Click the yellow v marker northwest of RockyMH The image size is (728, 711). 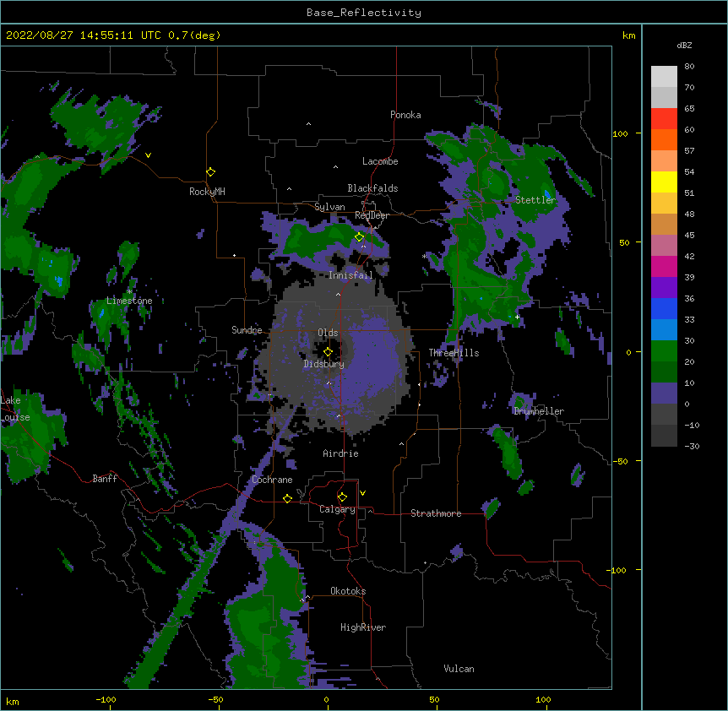pos(148,155)
